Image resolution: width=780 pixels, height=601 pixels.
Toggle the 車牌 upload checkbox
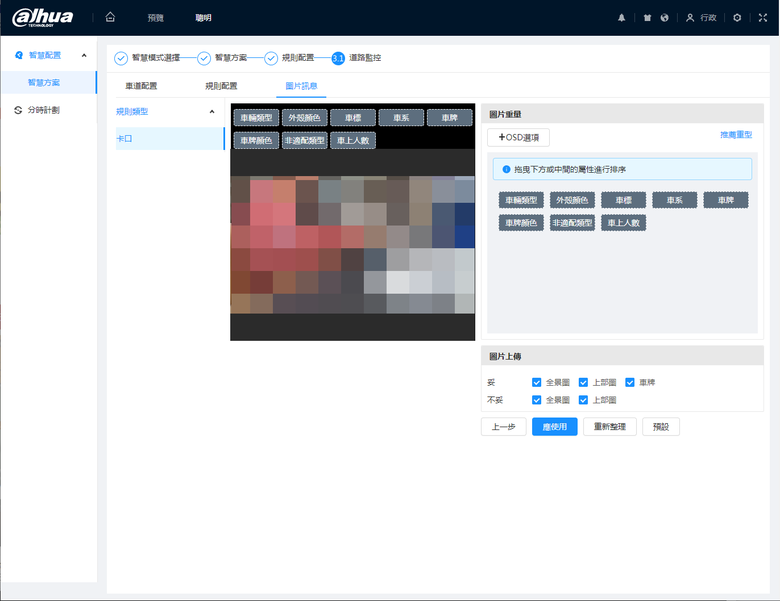point(630,382)
